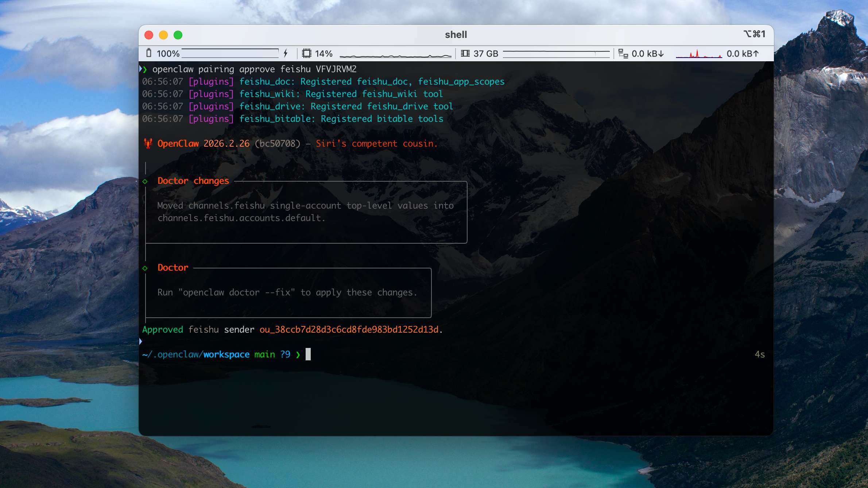
Task: Click the approved feishu sender ID text
Action: [x=349, y=329]
